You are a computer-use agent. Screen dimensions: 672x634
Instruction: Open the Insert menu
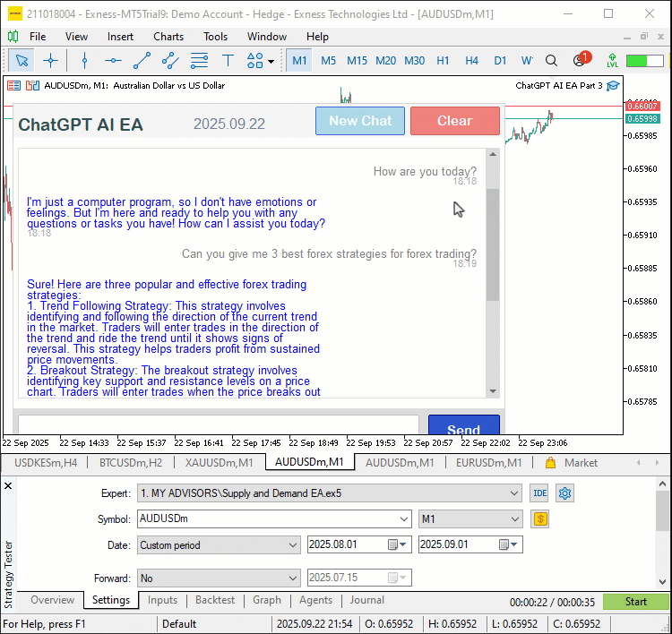click(x=120, y=37)
